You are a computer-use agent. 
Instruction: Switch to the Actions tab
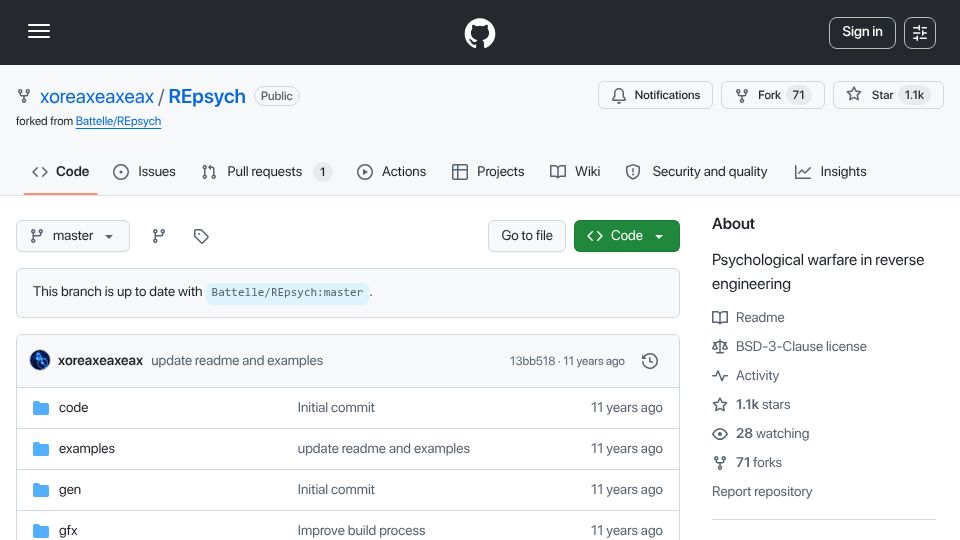pyautogui.click(x=391, y=172)
